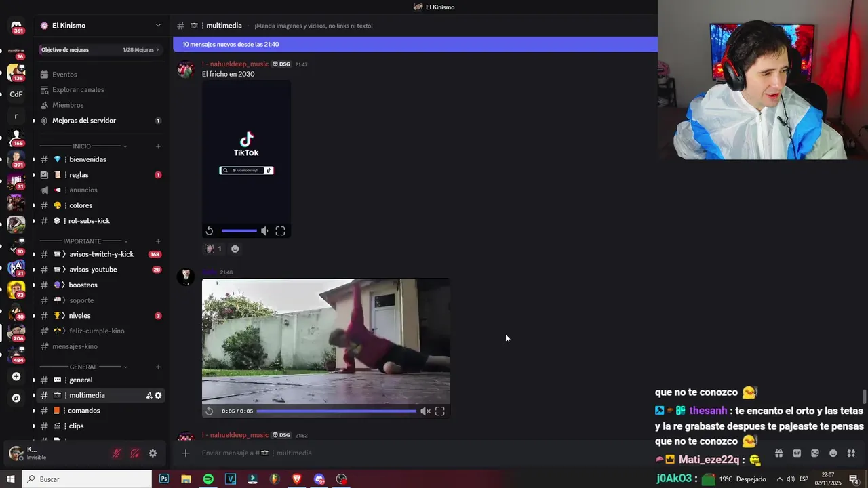This screenshot has height=488, width=868.
Task: Click the invite-people icon on multimedia channel
Action: [x=149, y=395]
